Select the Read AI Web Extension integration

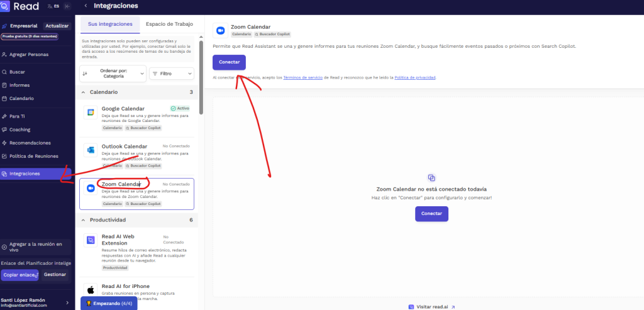[x=136, y=252]
